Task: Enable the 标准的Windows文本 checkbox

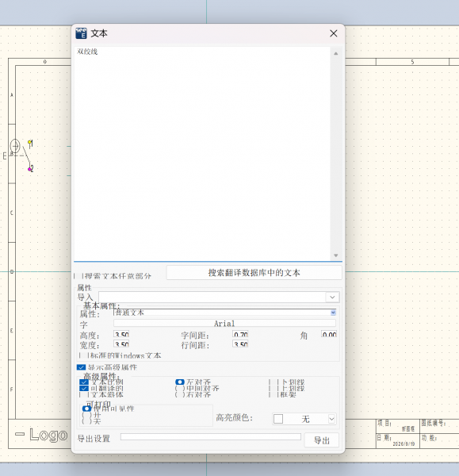Action: tap(83, 355)
